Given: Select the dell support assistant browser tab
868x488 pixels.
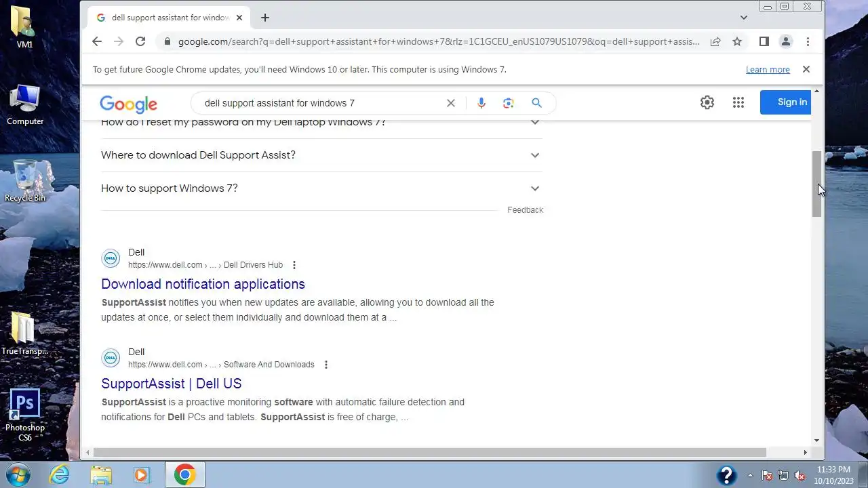Looking at the screenshot, I should tap(169, 18).
